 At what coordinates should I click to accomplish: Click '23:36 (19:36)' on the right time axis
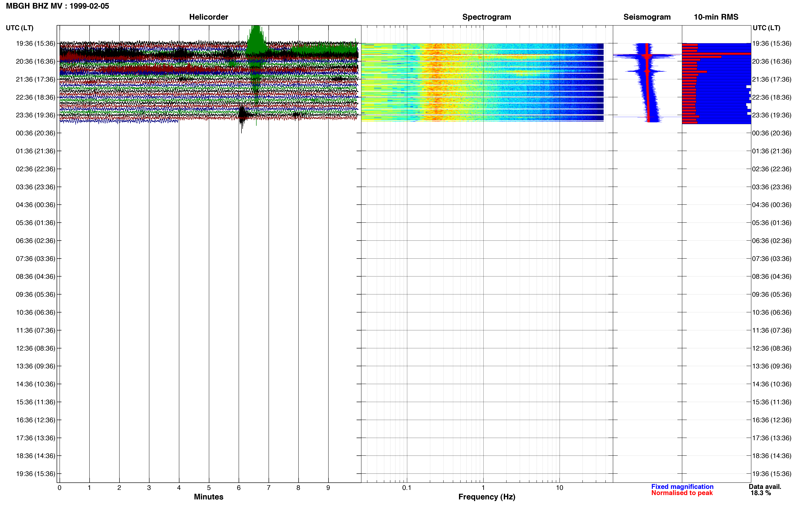(772, 115)
